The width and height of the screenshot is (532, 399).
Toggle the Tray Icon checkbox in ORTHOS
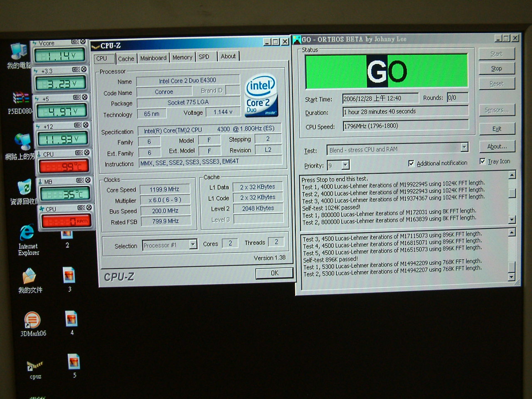pyautogui.click(x=482, y=161)
